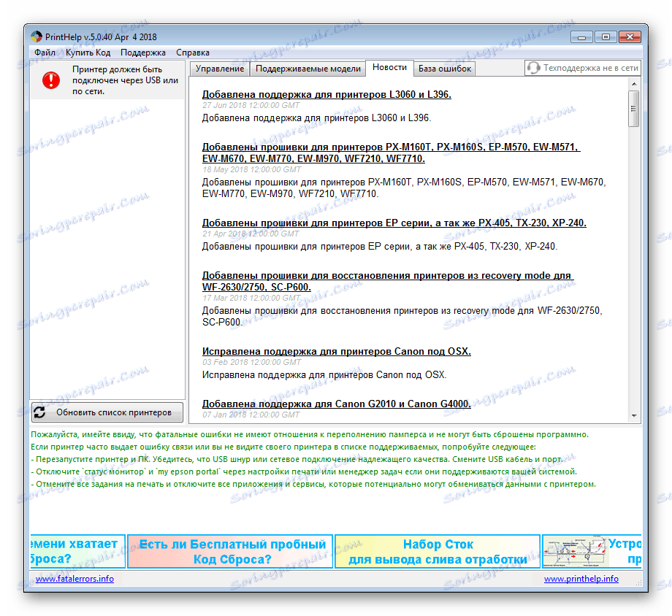The image size is (672, 616).
Task: Click the green line starting with Отключите статус монитор
Action: tap(304, 471)
